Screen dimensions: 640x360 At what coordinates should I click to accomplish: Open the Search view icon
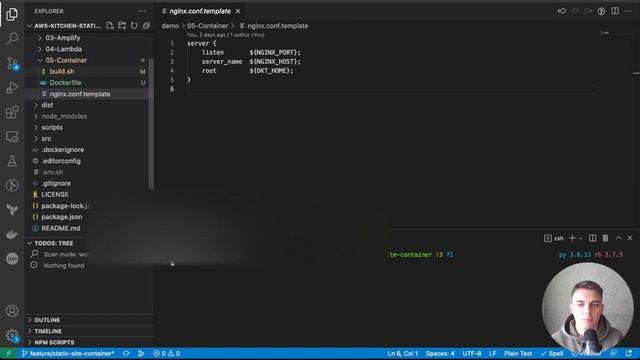click(x=12, y=39)
